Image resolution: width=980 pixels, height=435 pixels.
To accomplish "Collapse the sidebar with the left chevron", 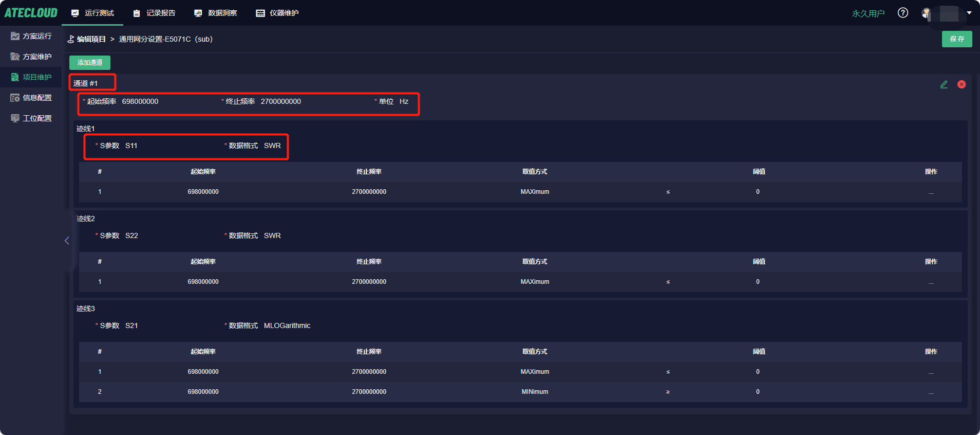I will [67, 241].
